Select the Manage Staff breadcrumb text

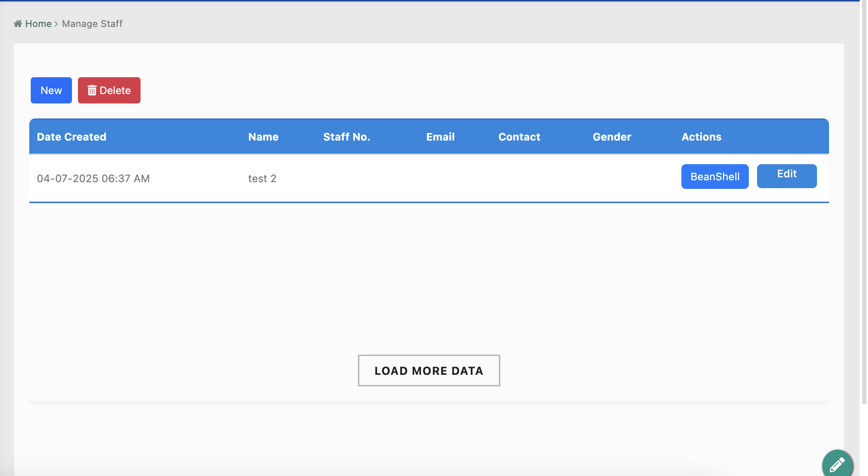point(92,24)
